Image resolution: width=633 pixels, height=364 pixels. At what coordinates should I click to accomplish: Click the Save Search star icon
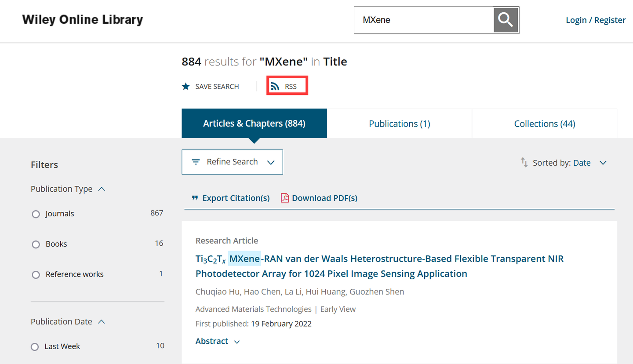coord(186,86)
